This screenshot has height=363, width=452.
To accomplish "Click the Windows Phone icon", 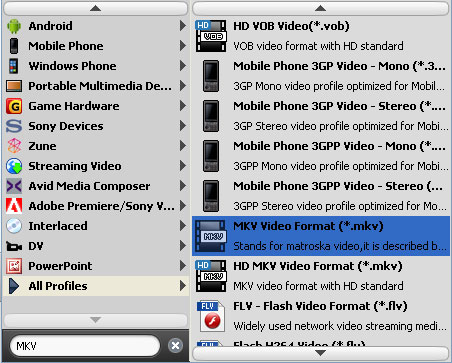I will 14,66.
